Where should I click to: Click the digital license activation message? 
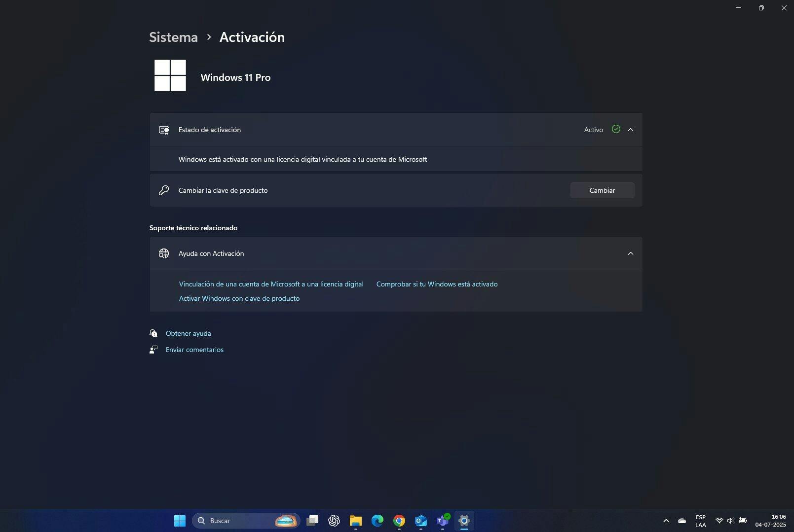tap(302, 159)
